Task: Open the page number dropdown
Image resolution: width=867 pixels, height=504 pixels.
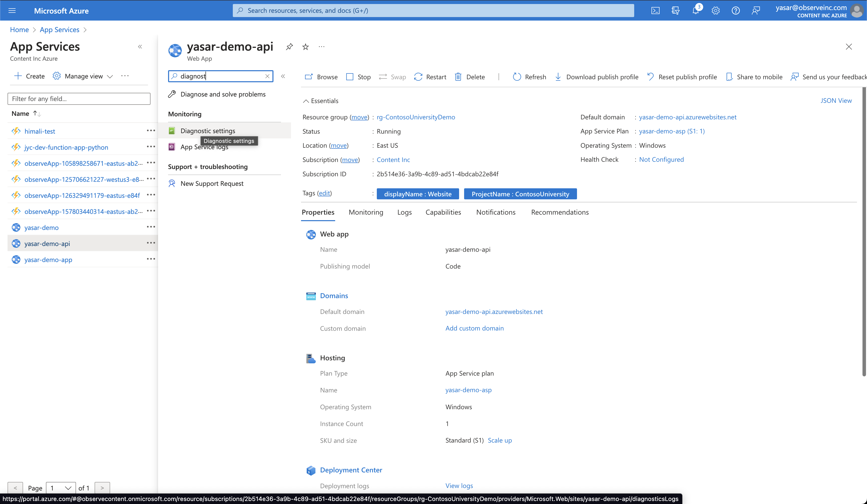Action: click(61, 487)
